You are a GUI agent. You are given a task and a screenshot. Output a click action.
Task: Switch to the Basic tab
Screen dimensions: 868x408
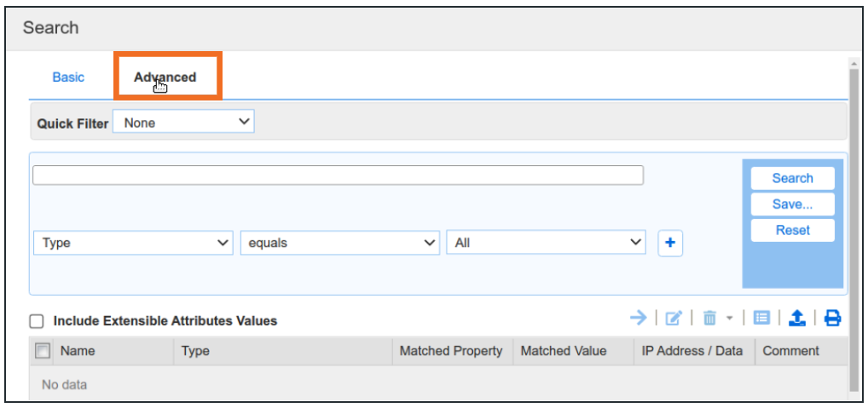68,77
